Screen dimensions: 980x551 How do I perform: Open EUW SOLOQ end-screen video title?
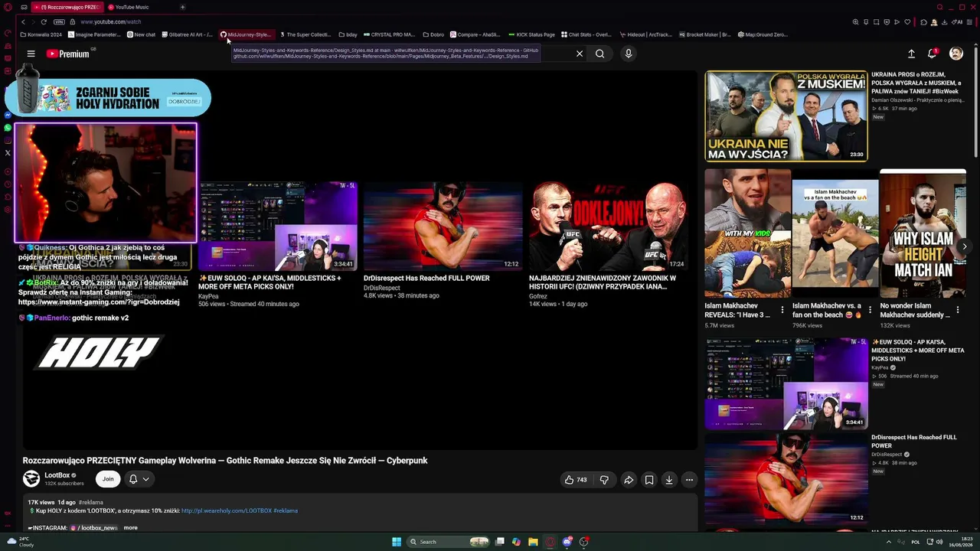[269, 282]
